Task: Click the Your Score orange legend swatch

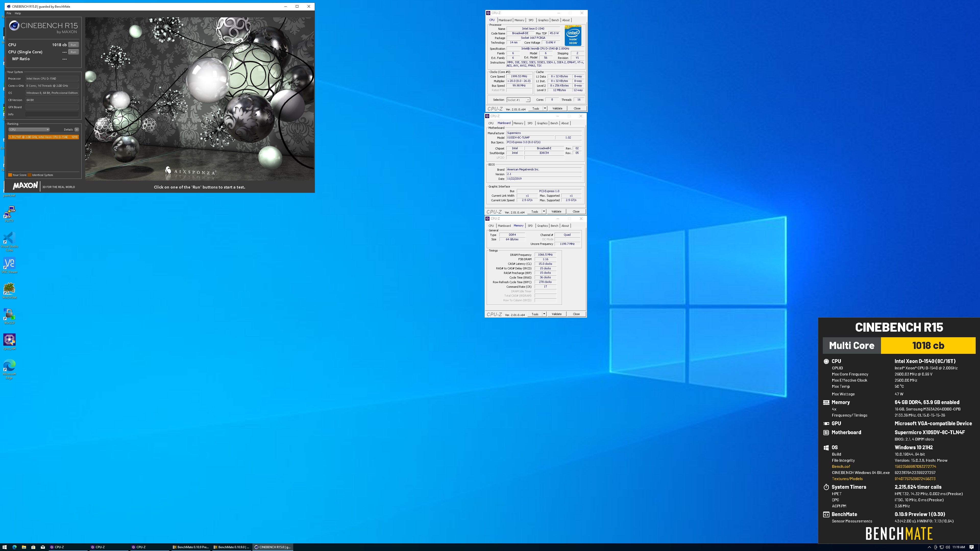Action: pyautogui.click(x=10, y=175)
